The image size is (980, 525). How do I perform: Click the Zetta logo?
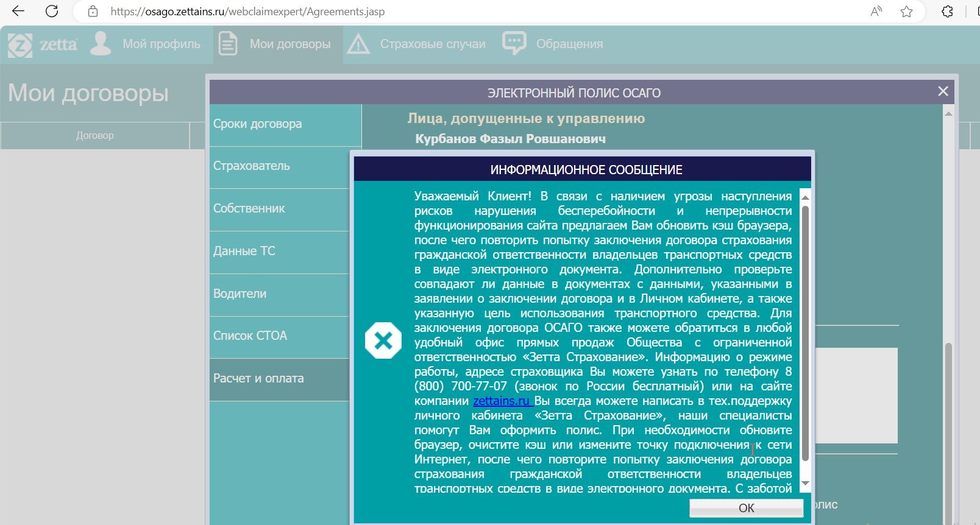pos(43,44)
